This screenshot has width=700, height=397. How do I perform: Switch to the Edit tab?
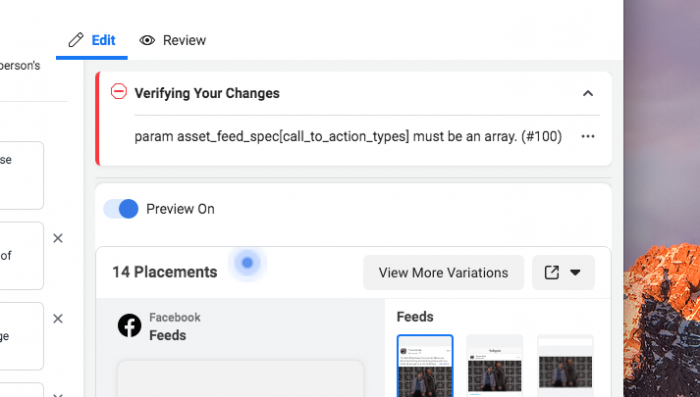click(x=92, y=40)
